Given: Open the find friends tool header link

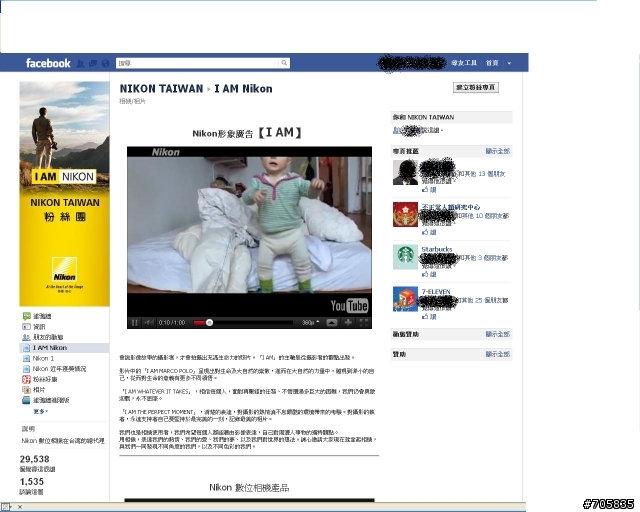Looking at the screenshot, I should [464, 63].
